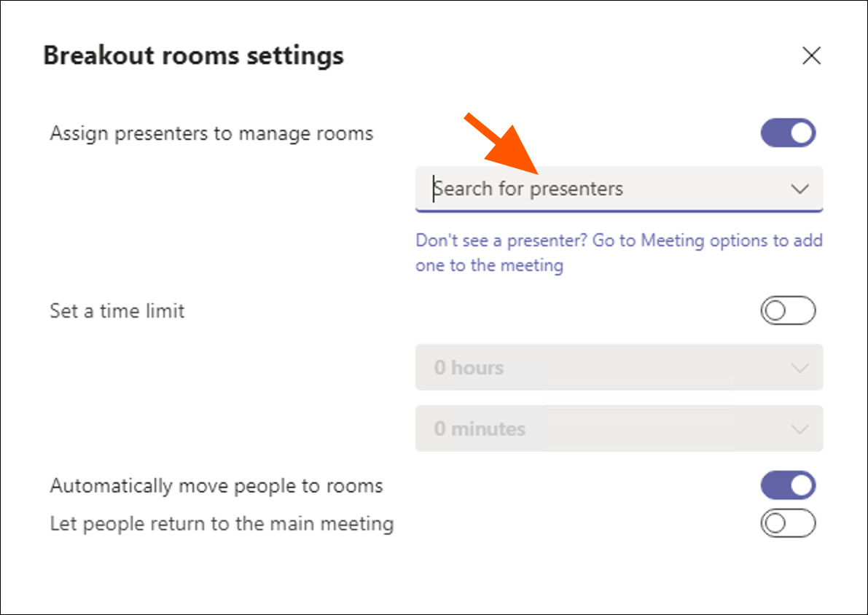Disable Automatically move people to rooms
The image size is (868, 615).
point(788,485)
